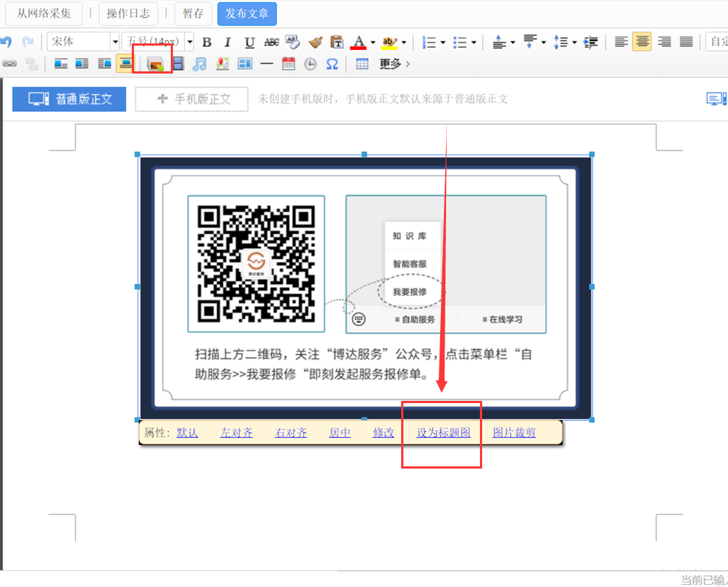Viewport: 728px width, 587px height.
Task: Apply the red font color A
Action: 358,42
